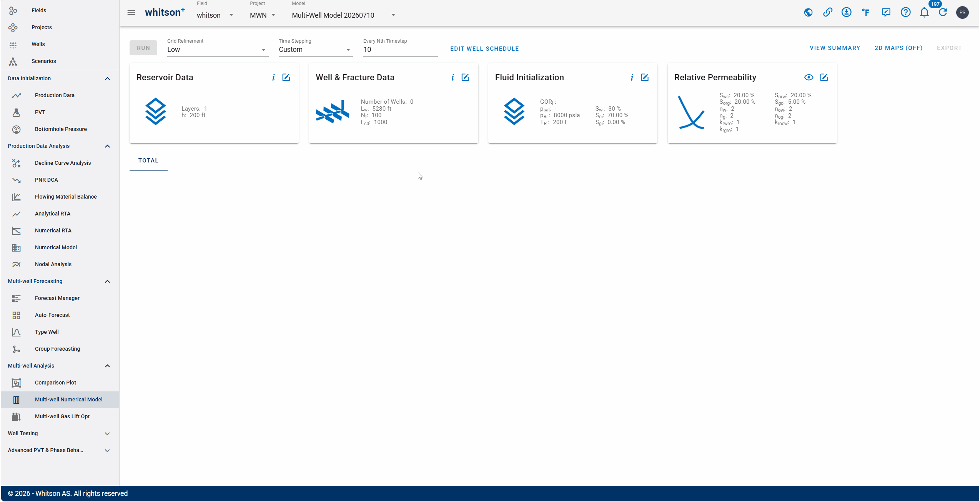Open Bottomhole Pressure page
980x502 pixels.
tap(60, 129)
